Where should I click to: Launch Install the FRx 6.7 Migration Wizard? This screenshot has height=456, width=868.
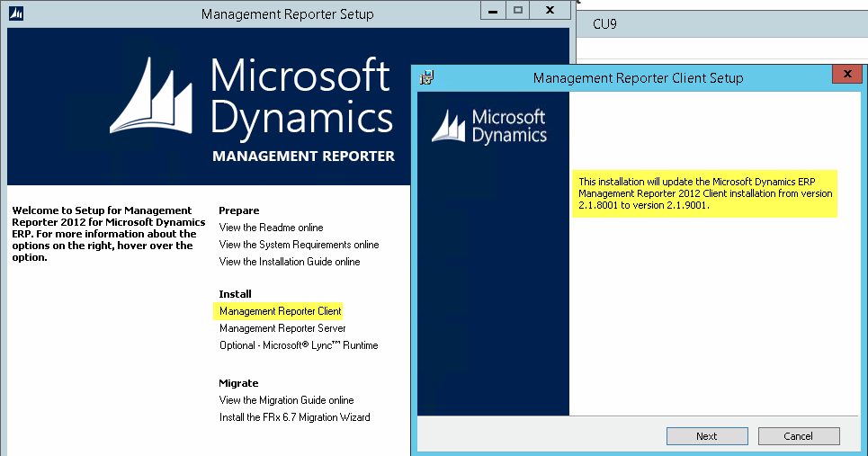coord(294,417)
